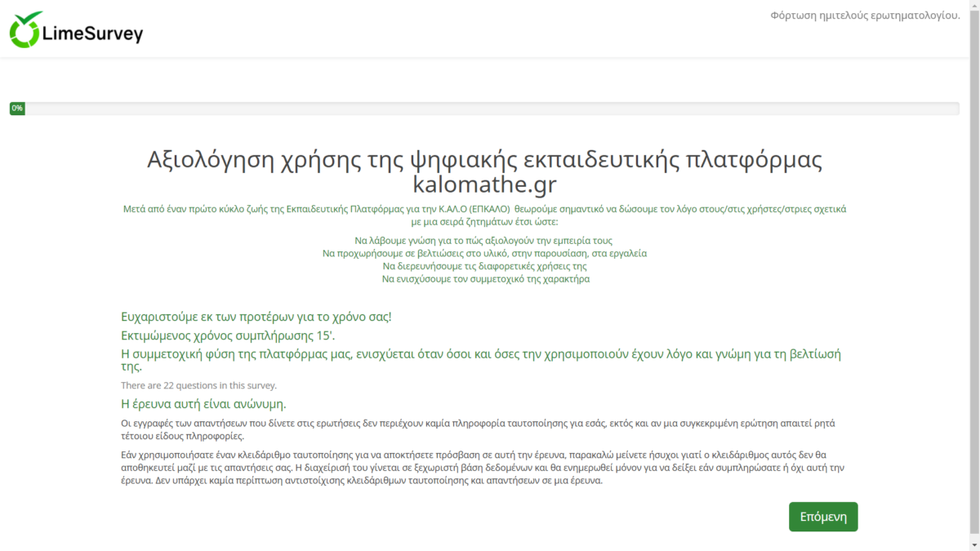Click 'kalomathe.gr' in the survey title

[x=484, y=184]
